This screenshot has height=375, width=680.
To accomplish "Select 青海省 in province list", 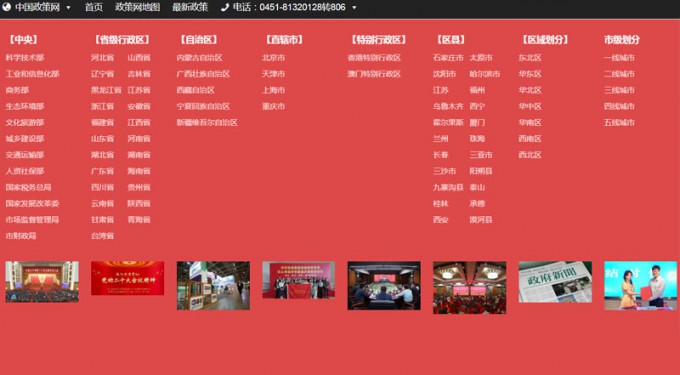I will (139, 220).
